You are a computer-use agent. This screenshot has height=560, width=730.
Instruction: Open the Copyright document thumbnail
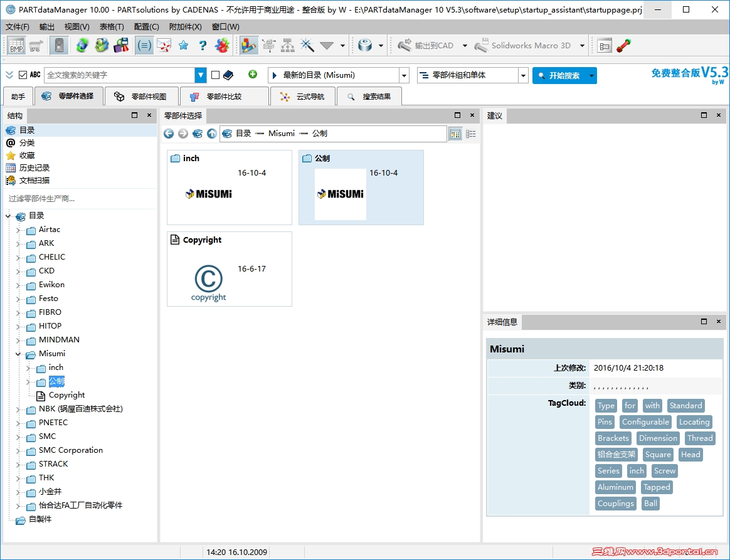230,269
